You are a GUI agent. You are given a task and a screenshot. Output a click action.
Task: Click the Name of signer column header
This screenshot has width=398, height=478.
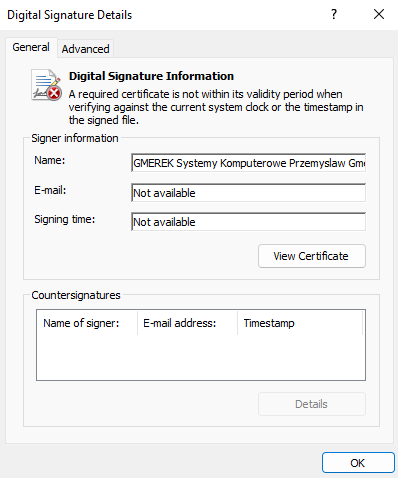(87, 323)
